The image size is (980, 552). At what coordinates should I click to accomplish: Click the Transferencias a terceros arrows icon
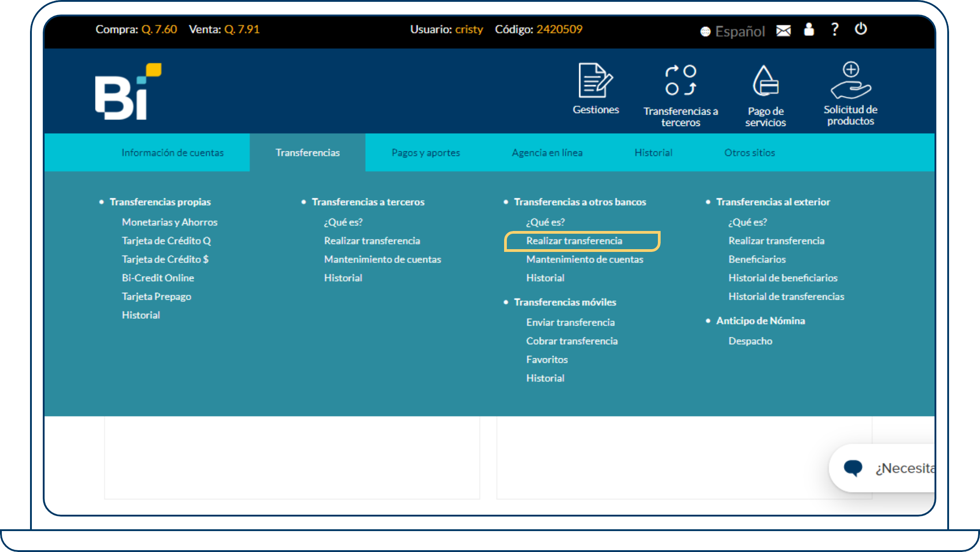point(681,80)
